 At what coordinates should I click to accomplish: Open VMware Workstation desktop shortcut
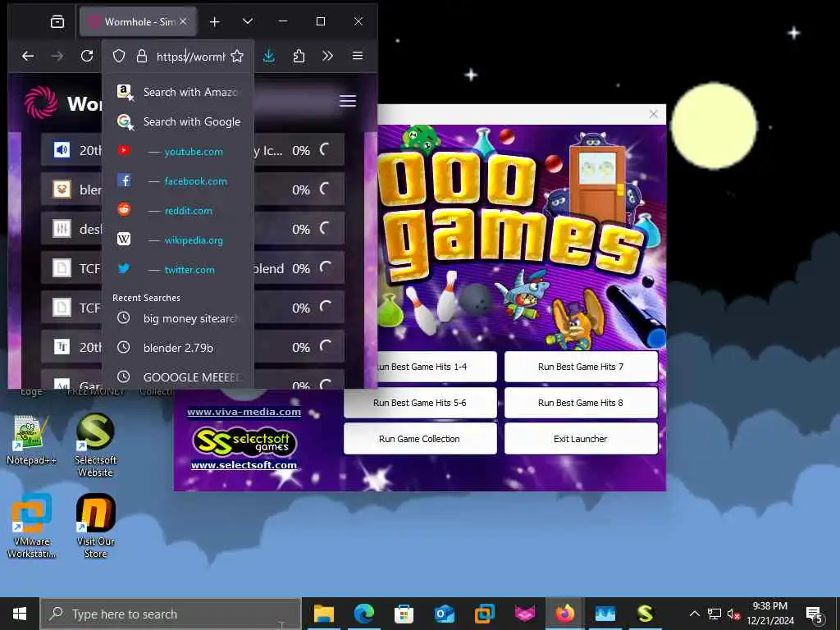(31, 526)
